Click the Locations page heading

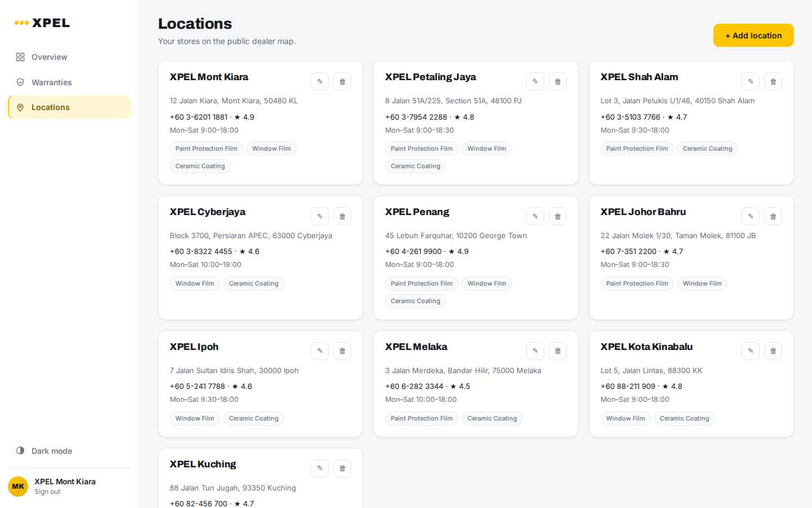click(195, 24)
